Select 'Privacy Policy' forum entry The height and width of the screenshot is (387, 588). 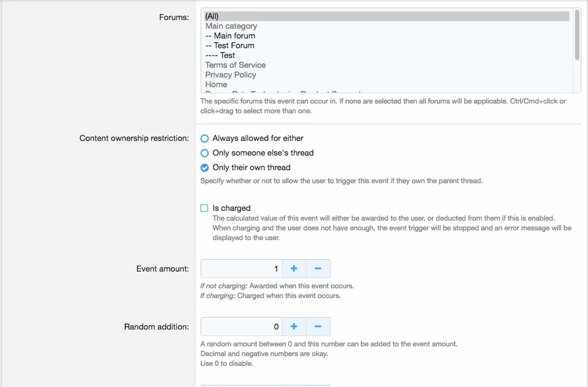pos(231,75)
